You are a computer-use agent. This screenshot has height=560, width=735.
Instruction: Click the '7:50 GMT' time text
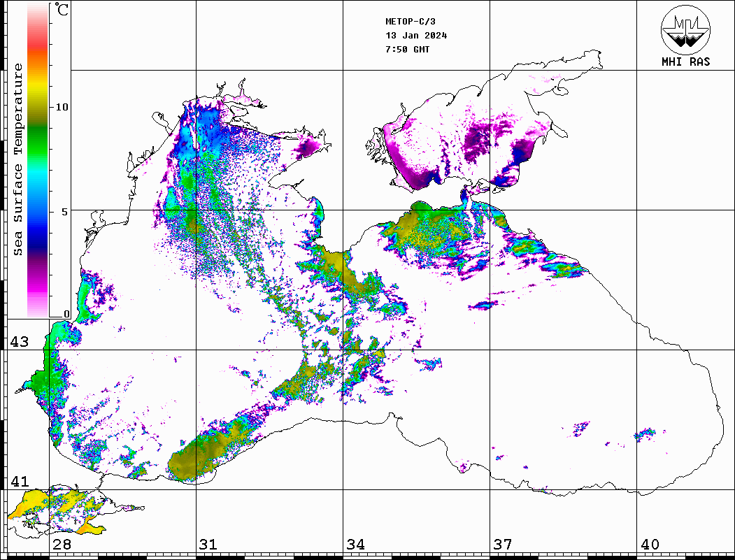pyautogui.click(x=408, y=49)
